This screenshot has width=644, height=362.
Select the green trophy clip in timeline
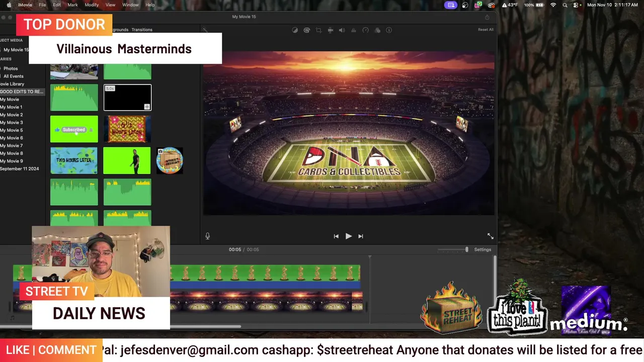[x=265, y=273]
